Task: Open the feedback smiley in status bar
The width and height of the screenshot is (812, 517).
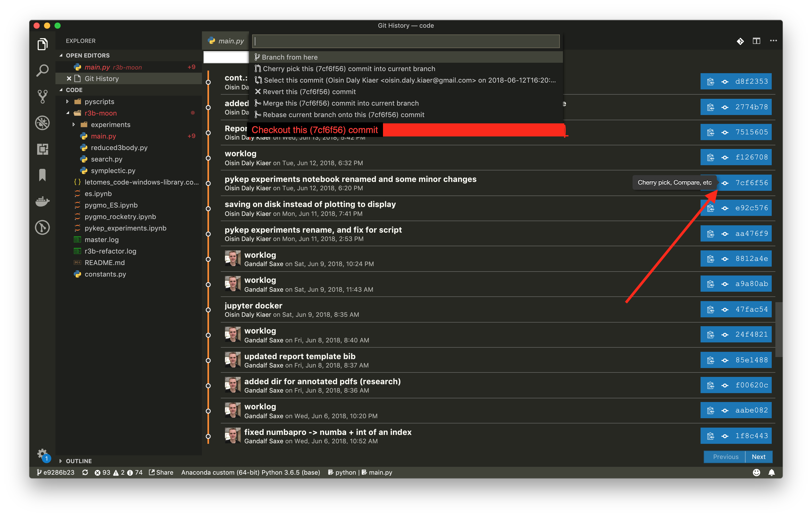Action: (756, 473)
